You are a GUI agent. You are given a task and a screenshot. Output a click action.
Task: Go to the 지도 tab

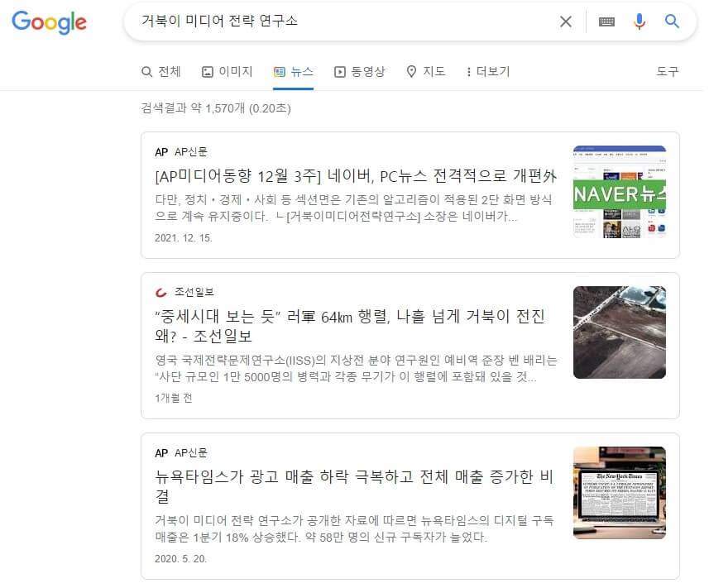pos(426,72)
